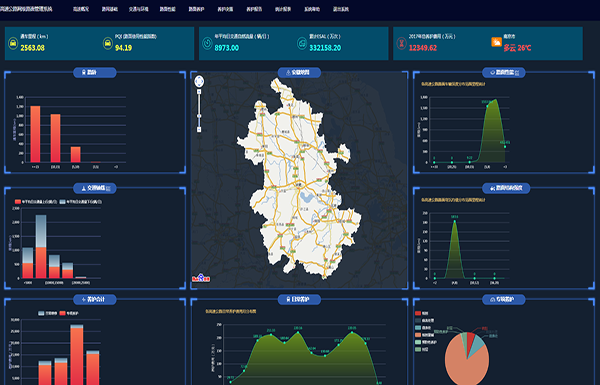This screenshot has height=385, width=600.
Task: Toggle the red legend series in stacked traffic chart
Action: point(36,201)
